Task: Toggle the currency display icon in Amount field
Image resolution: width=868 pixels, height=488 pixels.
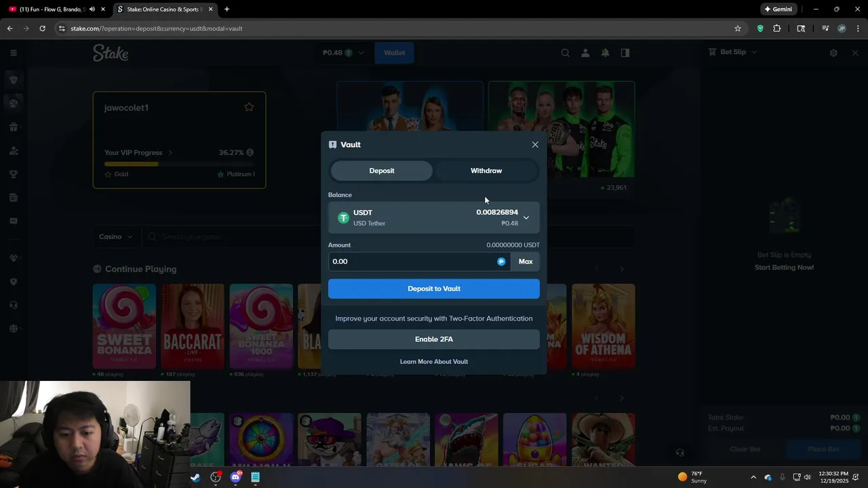Action: point(501,262)
